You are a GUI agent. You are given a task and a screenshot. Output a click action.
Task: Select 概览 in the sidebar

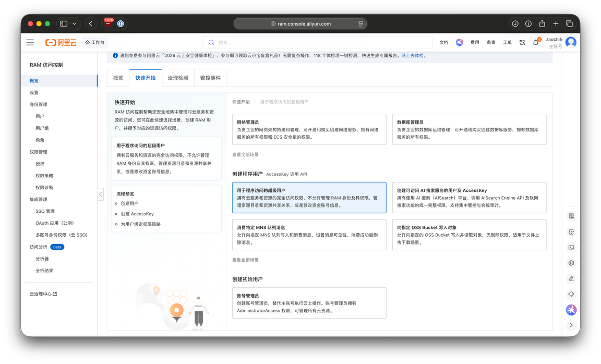pyautogui.click(x=59, y=81)
